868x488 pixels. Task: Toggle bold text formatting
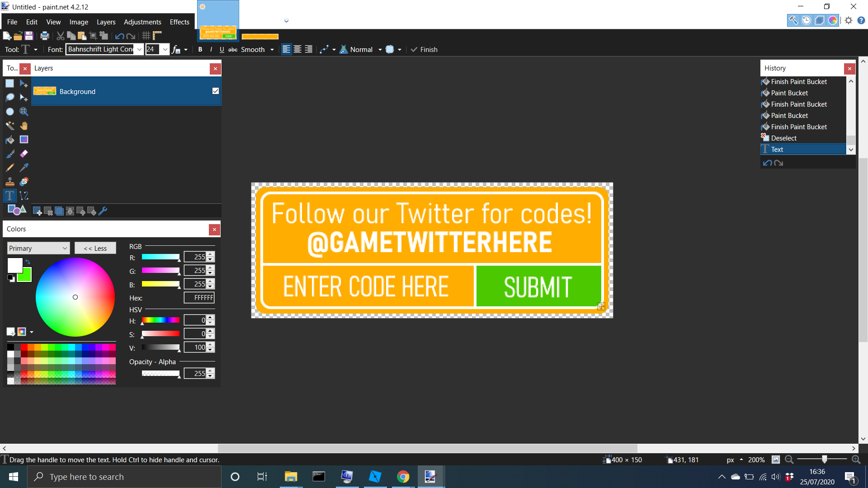200,50
